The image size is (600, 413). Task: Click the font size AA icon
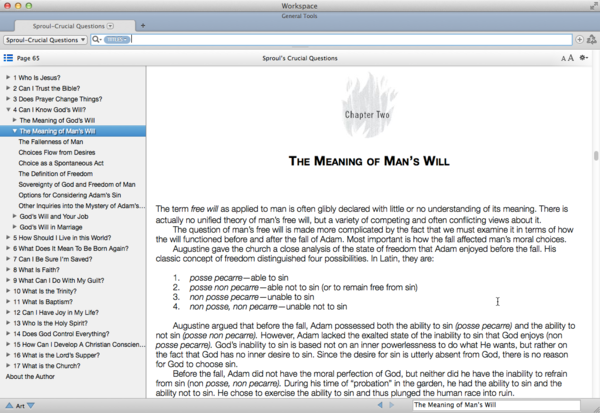pos(567,59)
